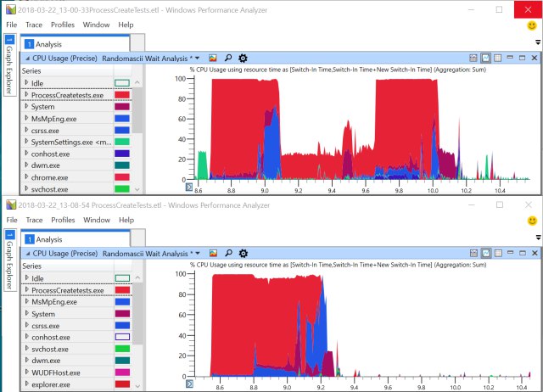The image size is (543, 392).
Task: Toggle System series color box in top window
Action: pyautogui.click(x=122, y=107)
